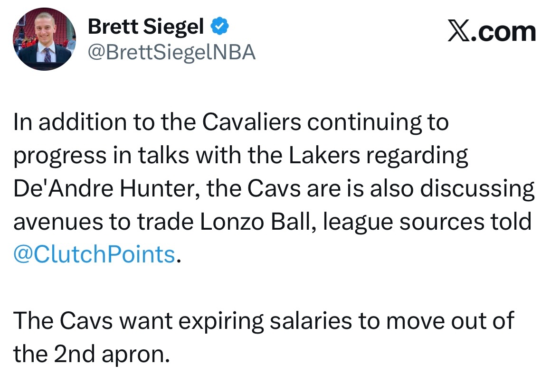Open the @ClutchPoints mention link
The height and width of the screenshot is (392, 560).
pos(95,255)
